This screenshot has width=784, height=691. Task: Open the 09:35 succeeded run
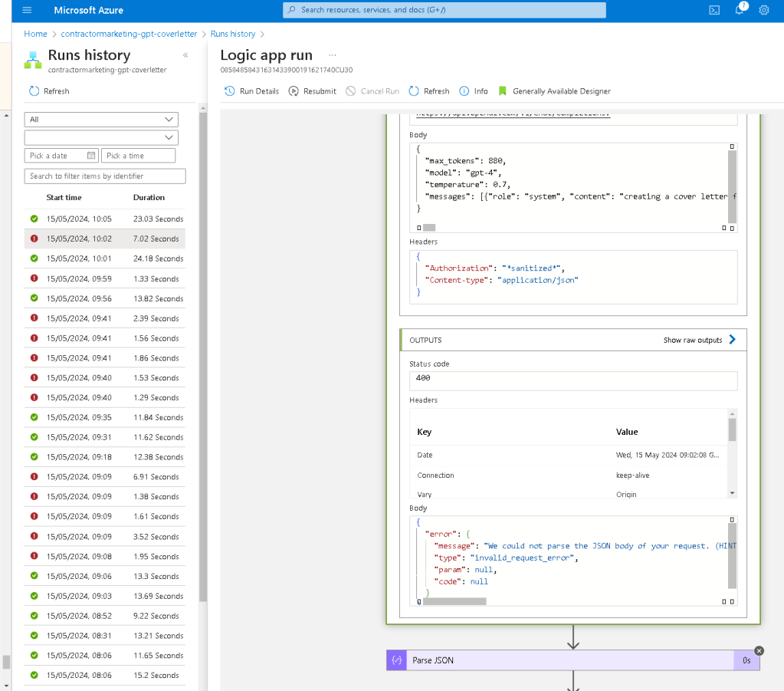tap(104, 417)
